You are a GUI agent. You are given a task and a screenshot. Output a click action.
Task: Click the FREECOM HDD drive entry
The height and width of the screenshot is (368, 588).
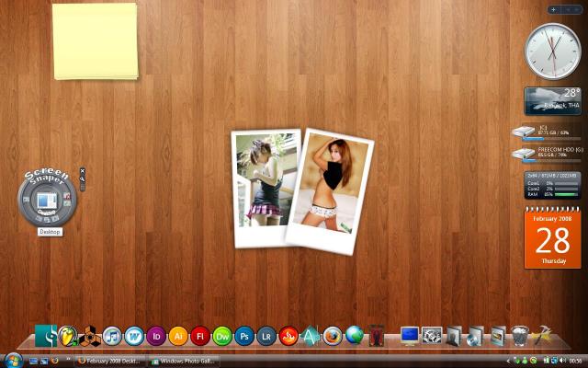(x=548, y=154)
